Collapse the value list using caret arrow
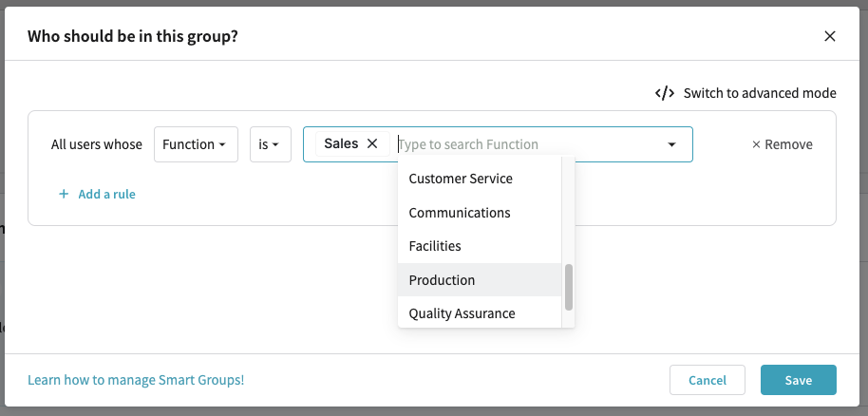Viewport: 868px width, 416px height. [x=671, y=144]
